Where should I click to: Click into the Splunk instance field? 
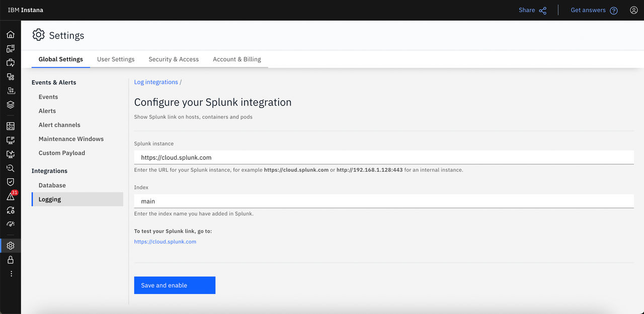(384, 157)
